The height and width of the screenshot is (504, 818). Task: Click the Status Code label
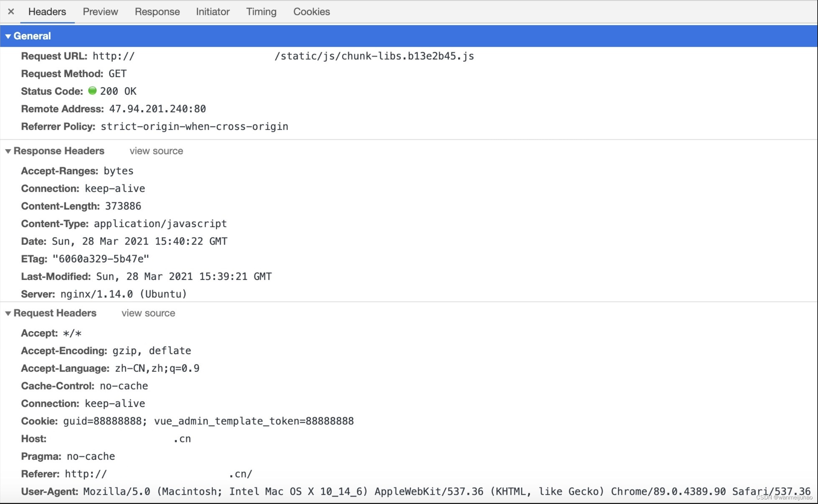pos(52,91)
